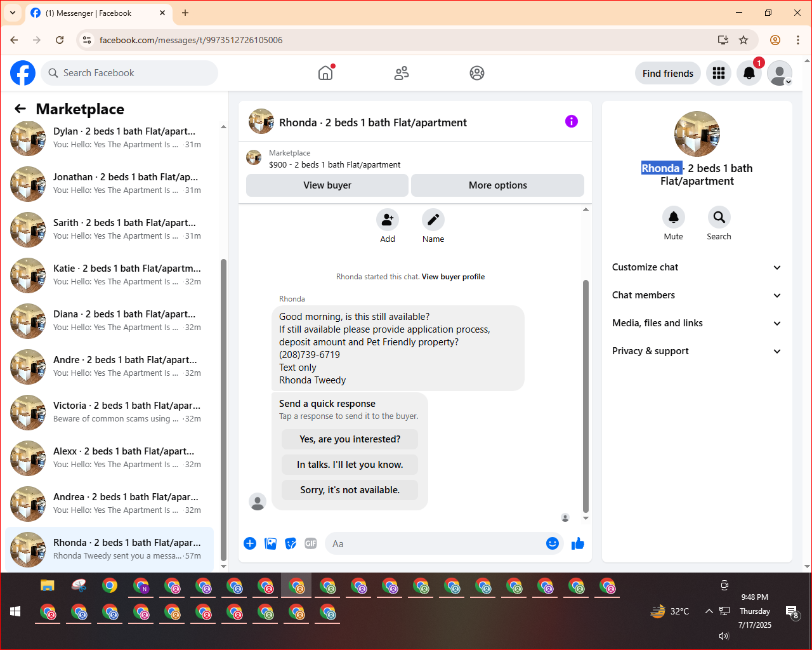The width and height of the screenshot is (812, 650).
Task: Open File Explorer from the taskbar
Action: tap(48, 585)
